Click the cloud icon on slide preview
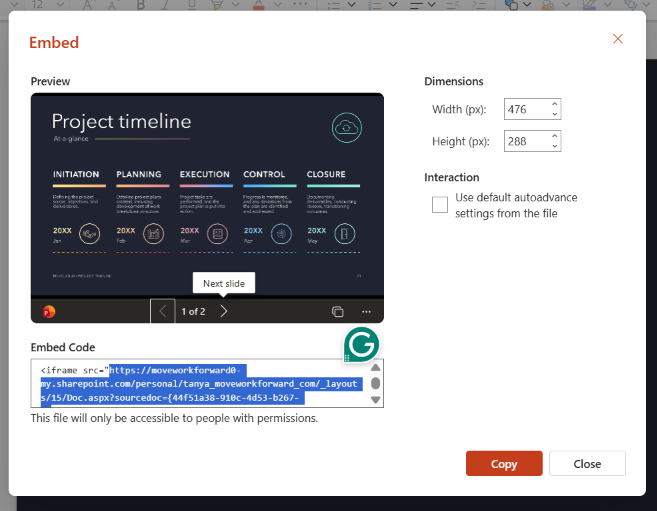Screen dimensions: 657x511 click(x=347, y=127)
